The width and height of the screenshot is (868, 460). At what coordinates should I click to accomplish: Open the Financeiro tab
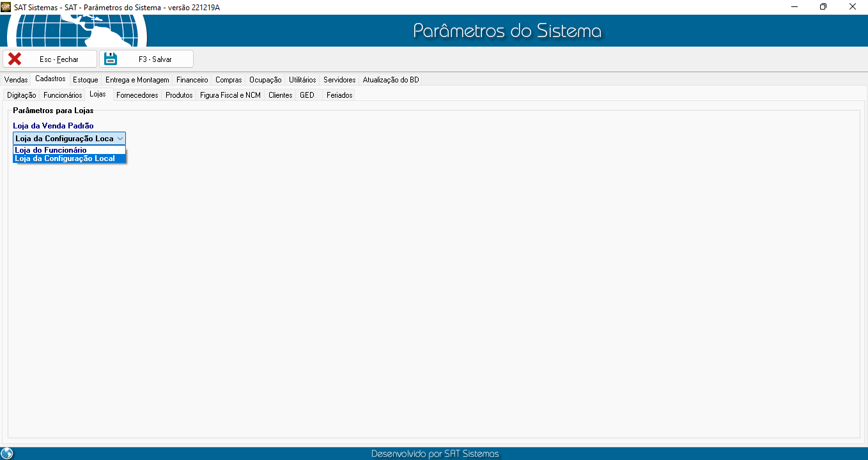(192, 80)
